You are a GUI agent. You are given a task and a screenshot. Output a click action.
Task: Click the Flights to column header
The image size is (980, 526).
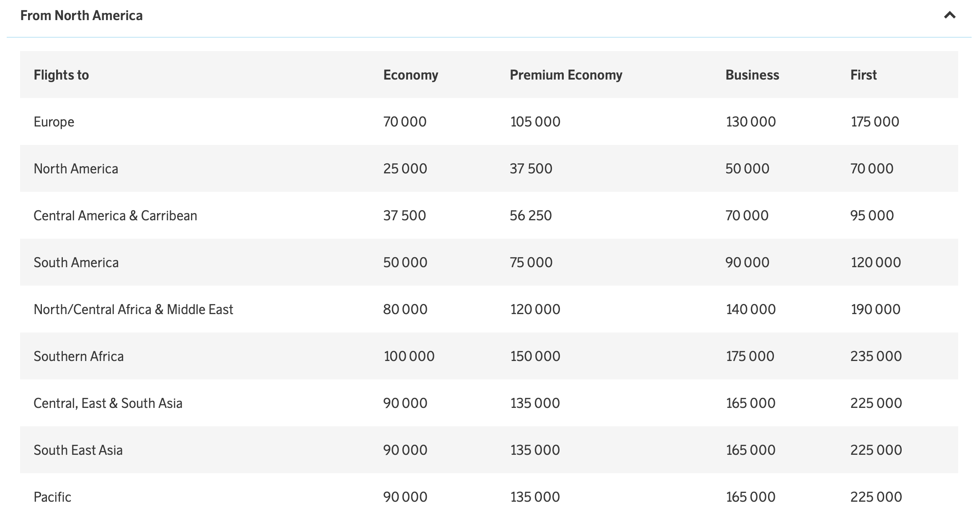pos(61,75)
